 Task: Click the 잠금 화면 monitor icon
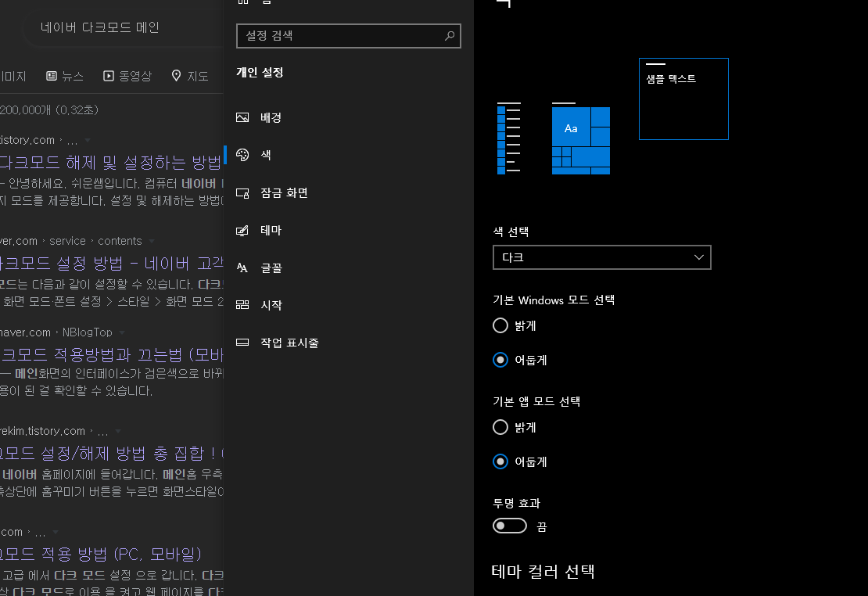click(x=242, y=192)
